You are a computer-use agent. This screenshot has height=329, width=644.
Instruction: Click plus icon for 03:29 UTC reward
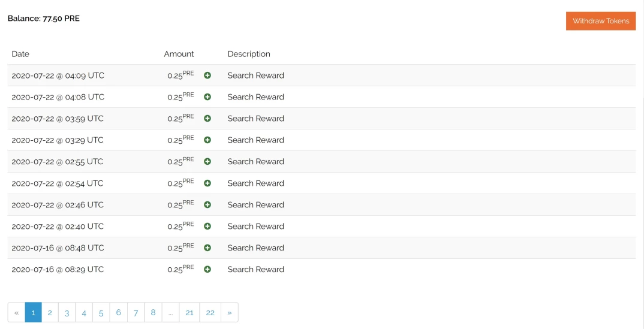point(207,140)
